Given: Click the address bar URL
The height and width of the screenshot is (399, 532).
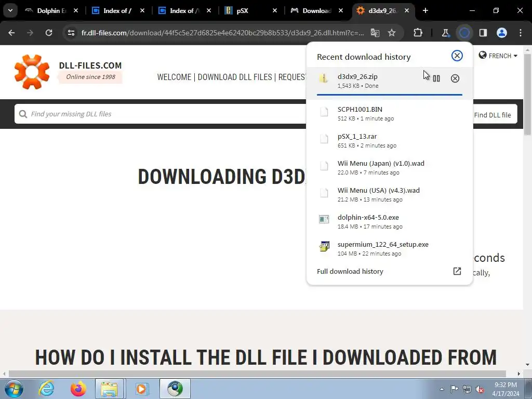Looking at the screenshot, I should point(222,33).
